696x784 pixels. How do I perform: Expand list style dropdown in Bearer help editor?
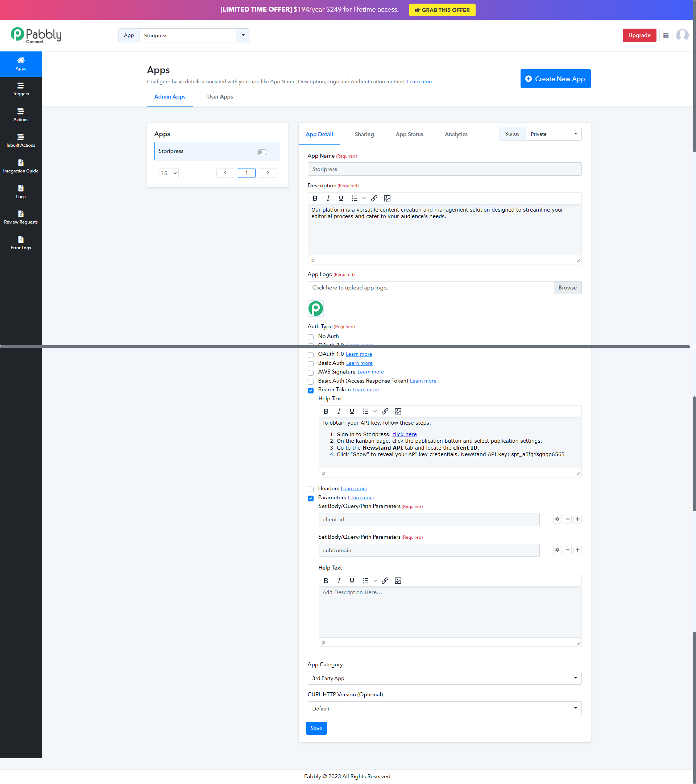pos(375,411)
